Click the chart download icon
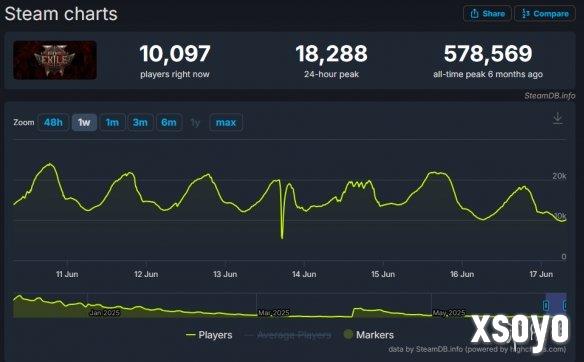584x362 pixels. click(x=558, y=118)
